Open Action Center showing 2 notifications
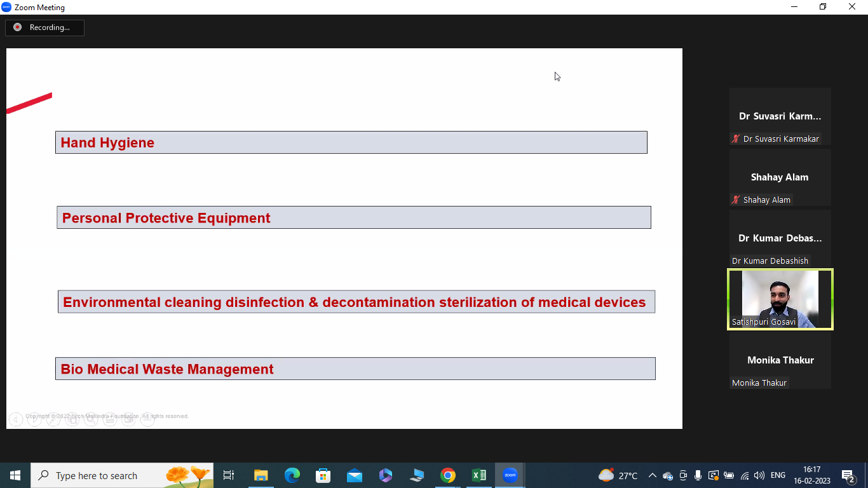Image resolution: width=868 pixels, height=488 pixels. (849, 475)
